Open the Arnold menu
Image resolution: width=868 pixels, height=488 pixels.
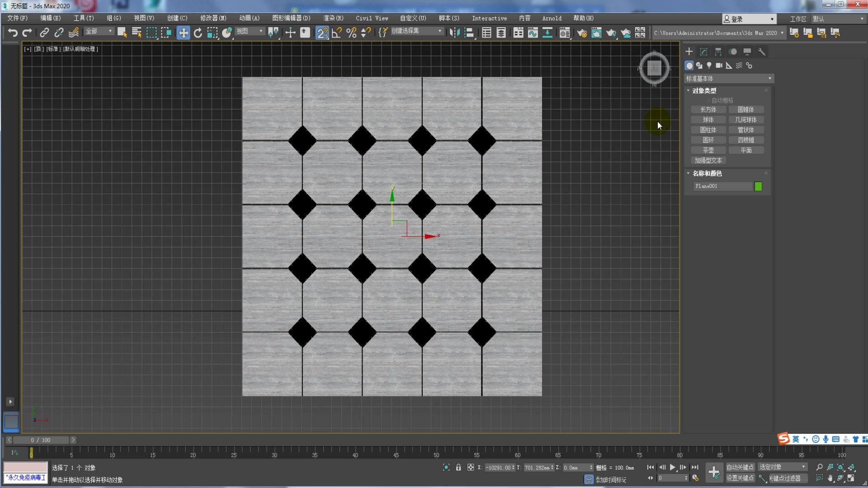(x=552, y=18)
